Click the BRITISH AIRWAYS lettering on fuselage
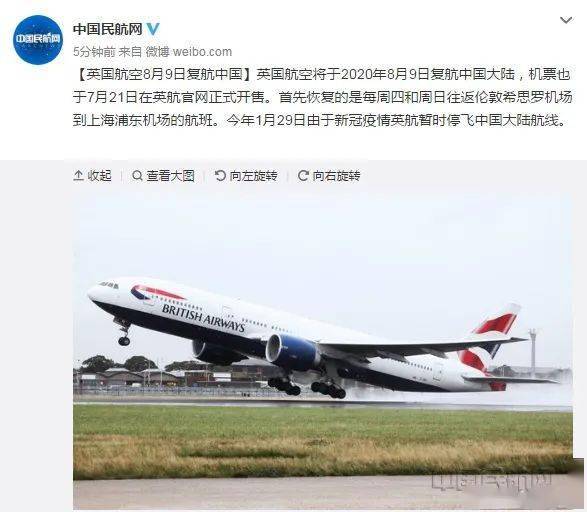The height and width of the screenshot is (512, 587). tap(203, 318)
